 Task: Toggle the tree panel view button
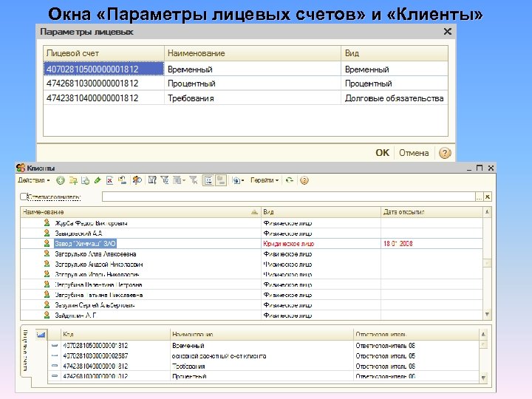pos(221,180)
